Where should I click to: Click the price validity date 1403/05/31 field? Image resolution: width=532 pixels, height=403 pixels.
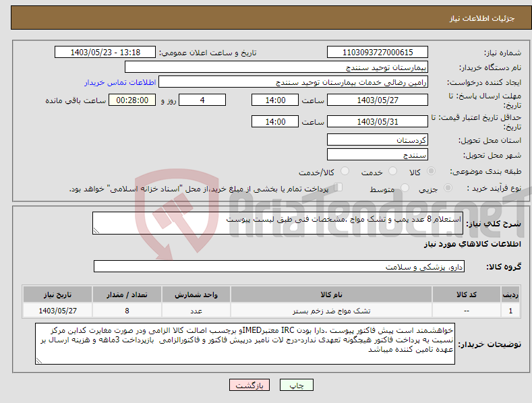[378, 121]
